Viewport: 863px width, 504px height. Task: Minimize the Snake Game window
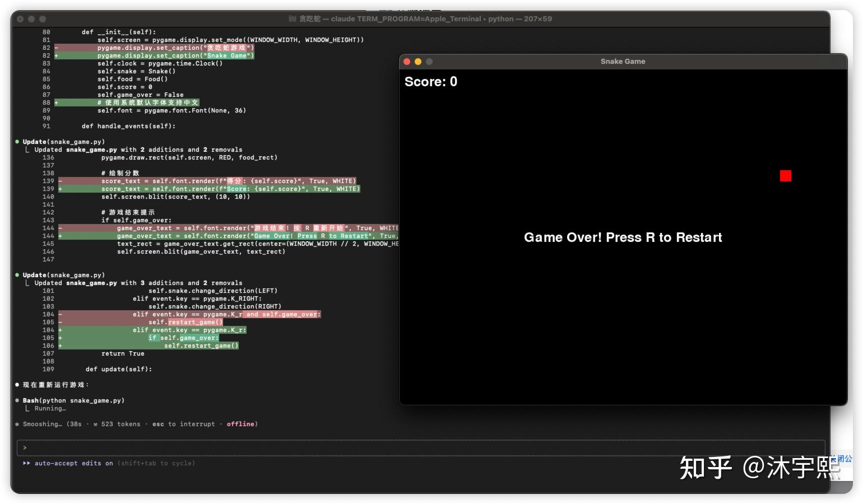point(418,62)
